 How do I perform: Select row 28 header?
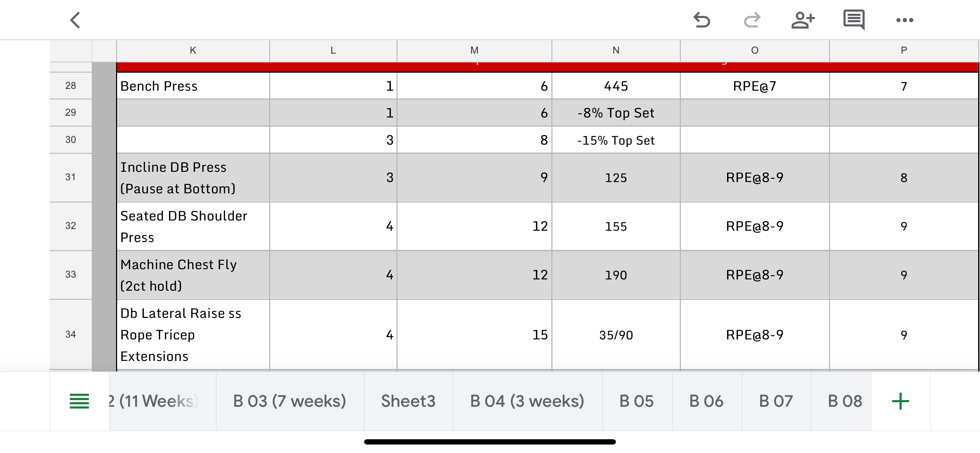[x=71, y=86]
